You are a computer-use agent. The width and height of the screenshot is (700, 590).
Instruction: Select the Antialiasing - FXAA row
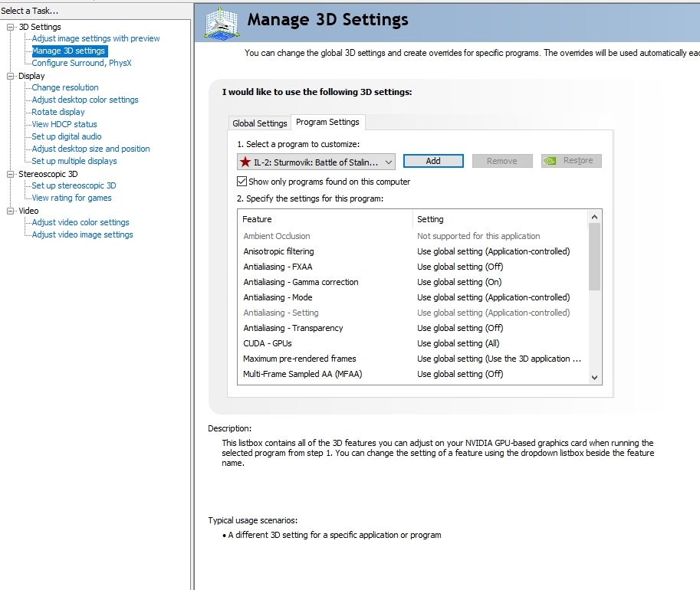click(413, 267)
